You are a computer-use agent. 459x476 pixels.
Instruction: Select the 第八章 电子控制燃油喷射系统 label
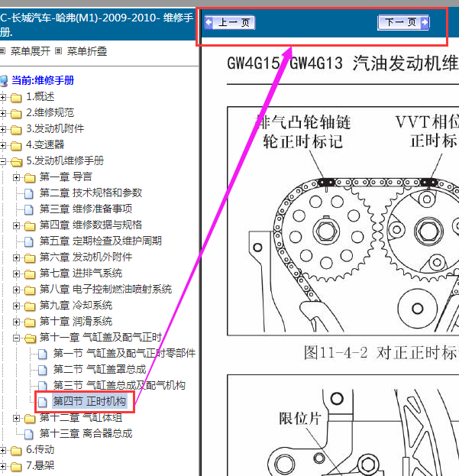coord(105,290)
